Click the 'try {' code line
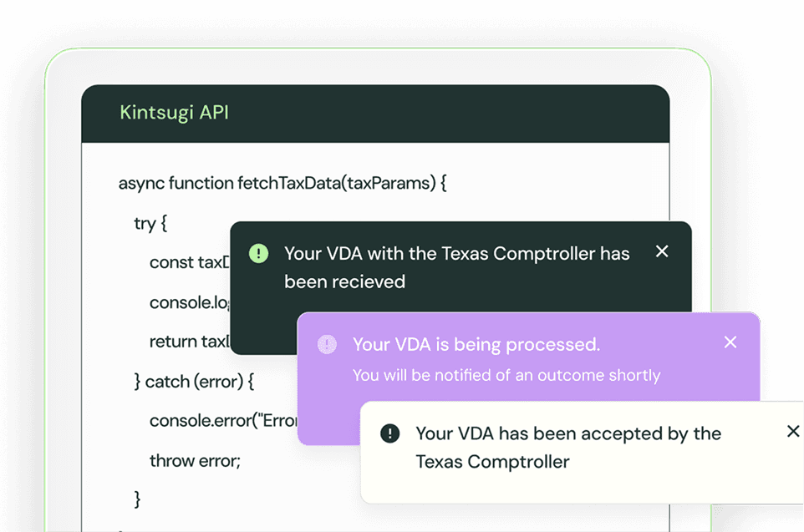Image resolution: width=804 pixels, height=532 pixels. 150,223
